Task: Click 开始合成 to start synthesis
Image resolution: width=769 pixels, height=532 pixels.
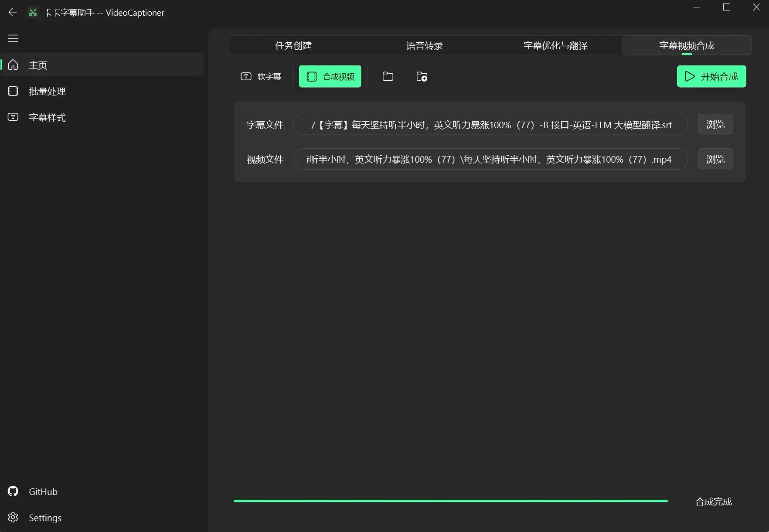Action: click(x=711, y=76)
